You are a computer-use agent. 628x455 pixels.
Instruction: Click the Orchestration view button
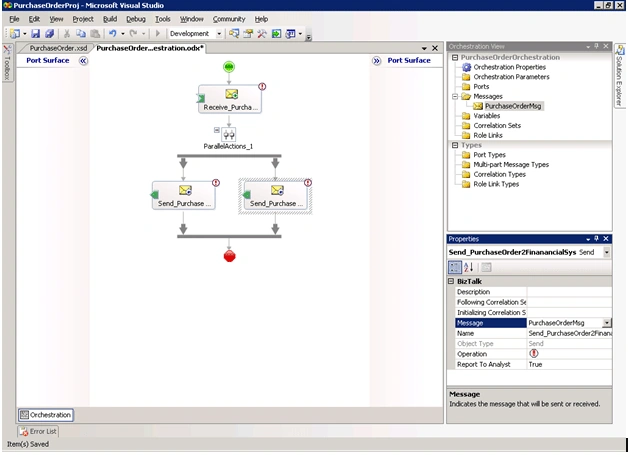(46, 415)
